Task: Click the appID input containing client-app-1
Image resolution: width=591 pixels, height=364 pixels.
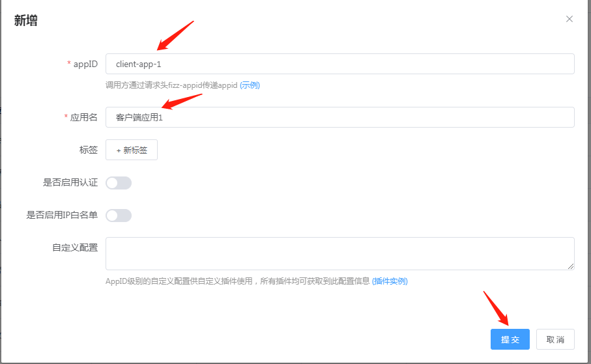Action: tap(340, 64)
